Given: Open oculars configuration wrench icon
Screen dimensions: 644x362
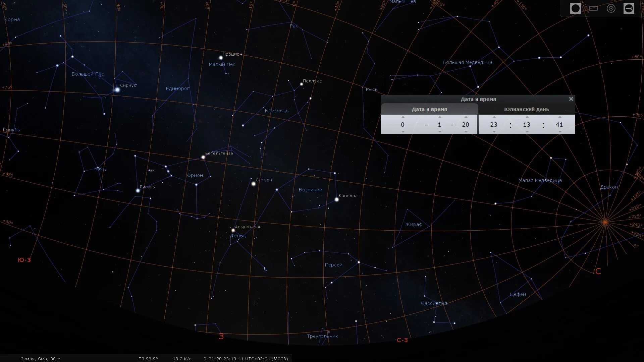Looking at the screenshot, I should click(629, 8).
